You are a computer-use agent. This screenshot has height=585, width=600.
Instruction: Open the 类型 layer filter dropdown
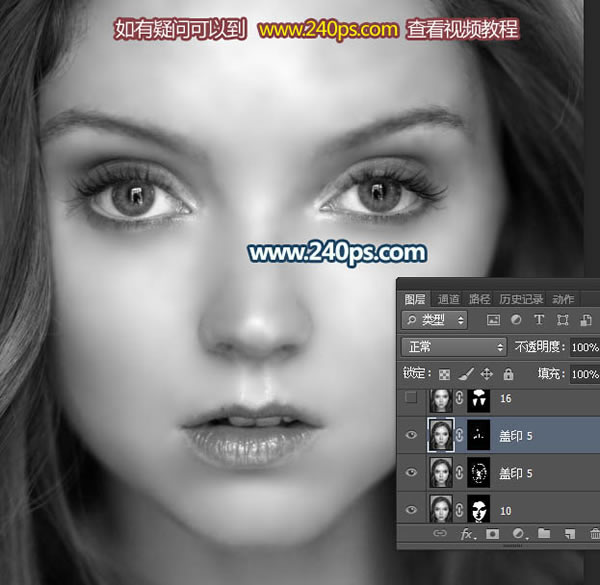[x=434, y=320]
